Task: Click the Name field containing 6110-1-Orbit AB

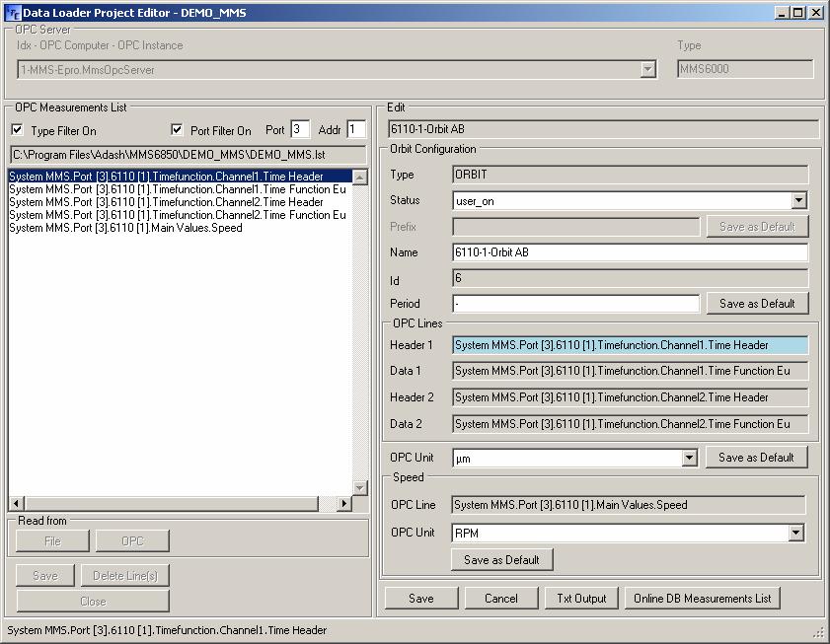Action: [630, 252]
